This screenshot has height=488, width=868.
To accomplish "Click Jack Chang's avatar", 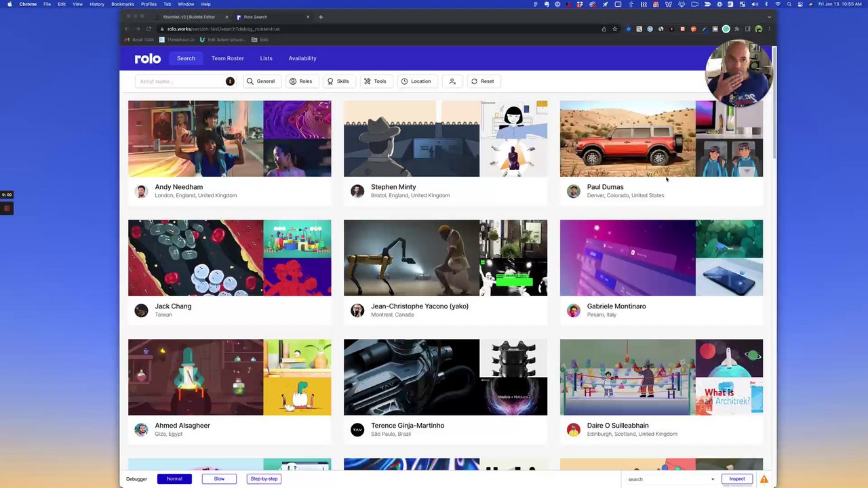I will (x=141, y=310).
